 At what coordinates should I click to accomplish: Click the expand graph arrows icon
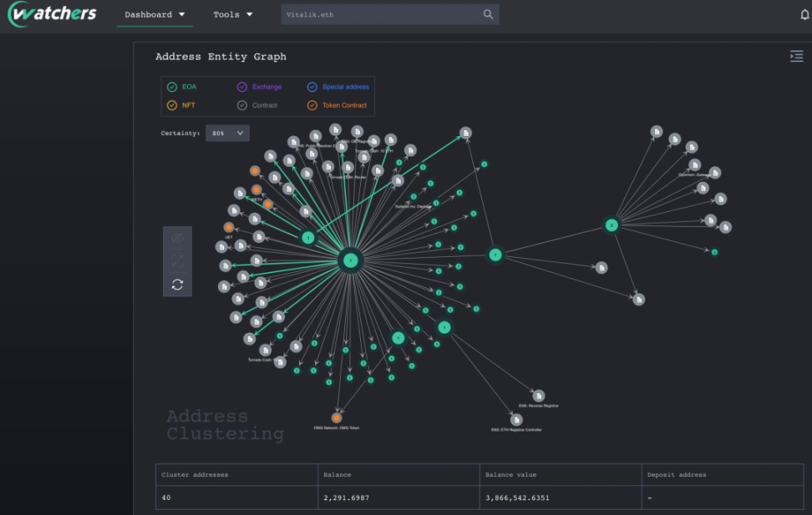[x=177, y=261]
